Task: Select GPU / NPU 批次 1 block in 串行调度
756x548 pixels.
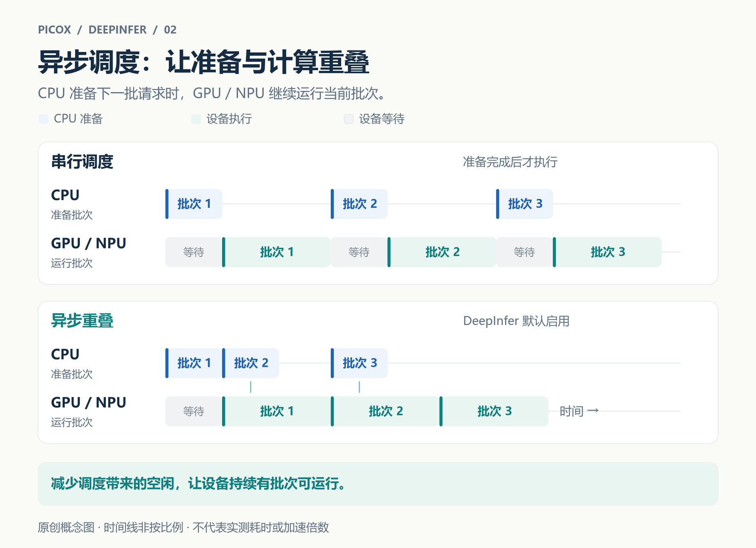Action: [x=276, y=252]
